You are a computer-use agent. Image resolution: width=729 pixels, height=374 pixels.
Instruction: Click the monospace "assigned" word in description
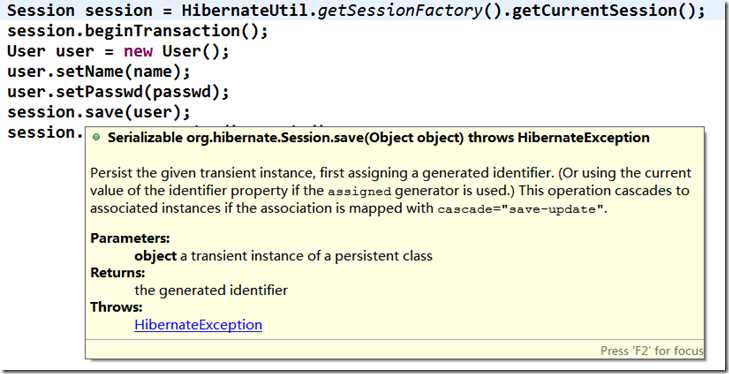[x=359, y=192]
